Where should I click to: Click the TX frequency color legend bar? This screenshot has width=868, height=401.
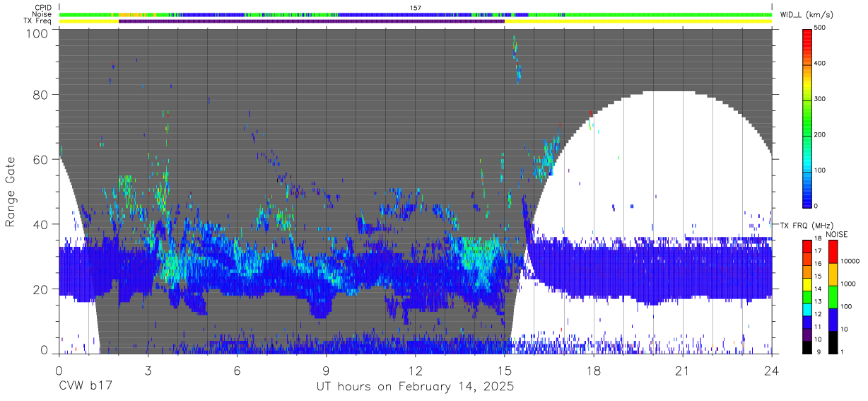pos(807,297)
